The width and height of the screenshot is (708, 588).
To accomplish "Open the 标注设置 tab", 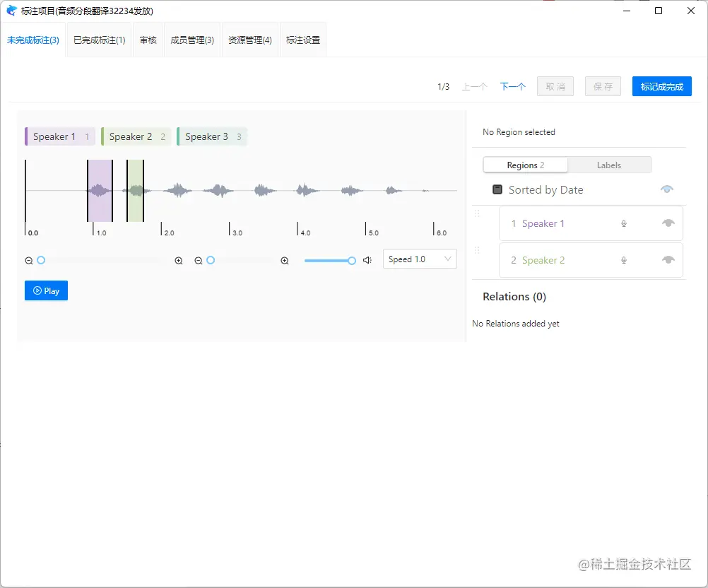I will coord(303,40).
